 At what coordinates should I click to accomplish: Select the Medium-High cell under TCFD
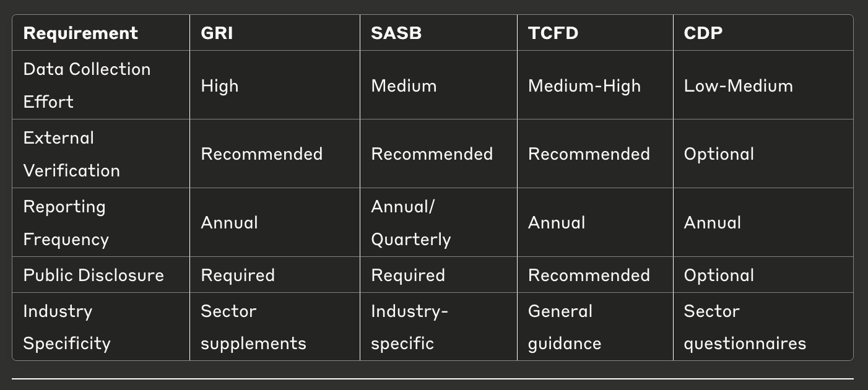[584, 85]
